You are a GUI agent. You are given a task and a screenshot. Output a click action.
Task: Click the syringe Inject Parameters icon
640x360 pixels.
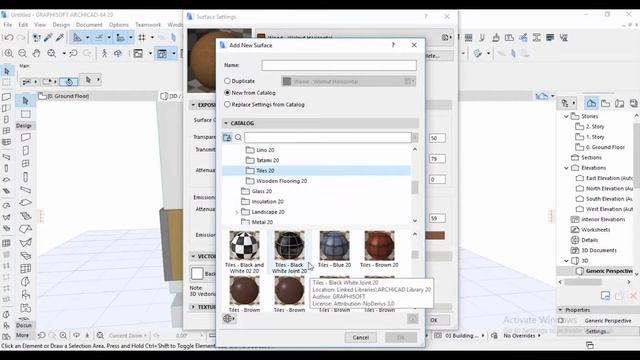(60, 38)
